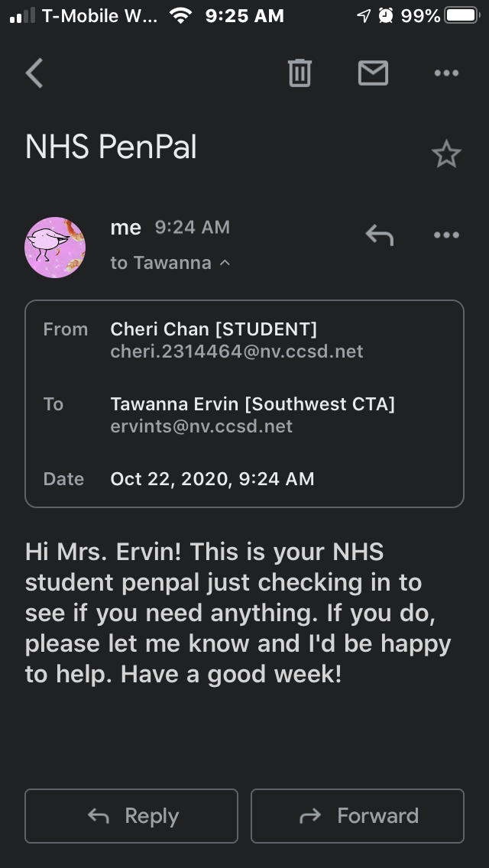This screenshot has width=489, height=868.
Task: Open message more options three dots
Action: [446, 235]
